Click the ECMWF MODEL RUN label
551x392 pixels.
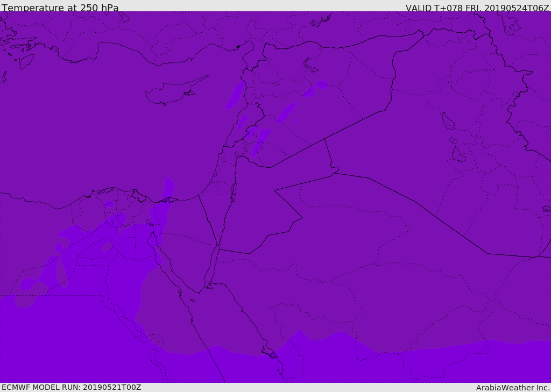coord(71,387)
